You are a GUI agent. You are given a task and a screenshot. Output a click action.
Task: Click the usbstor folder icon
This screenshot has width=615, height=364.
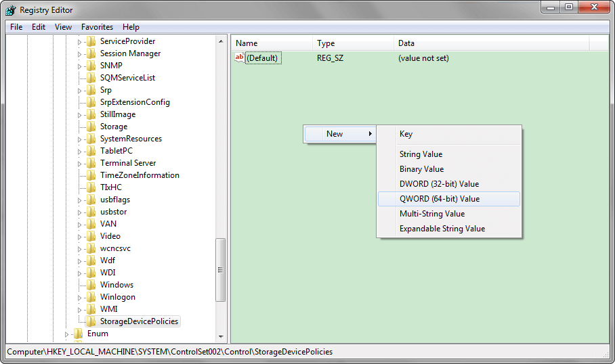(91, 212)
